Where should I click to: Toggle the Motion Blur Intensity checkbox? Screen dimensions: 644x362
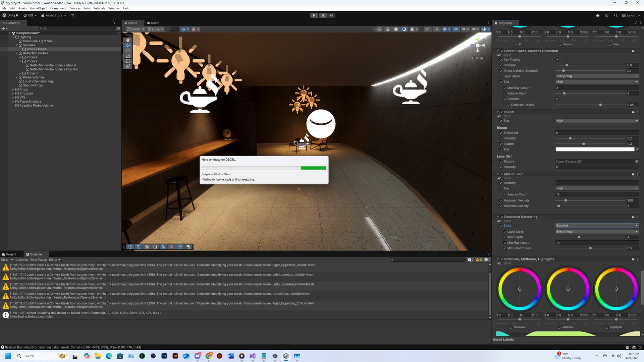pyautogui.click(x=501, y=183)
